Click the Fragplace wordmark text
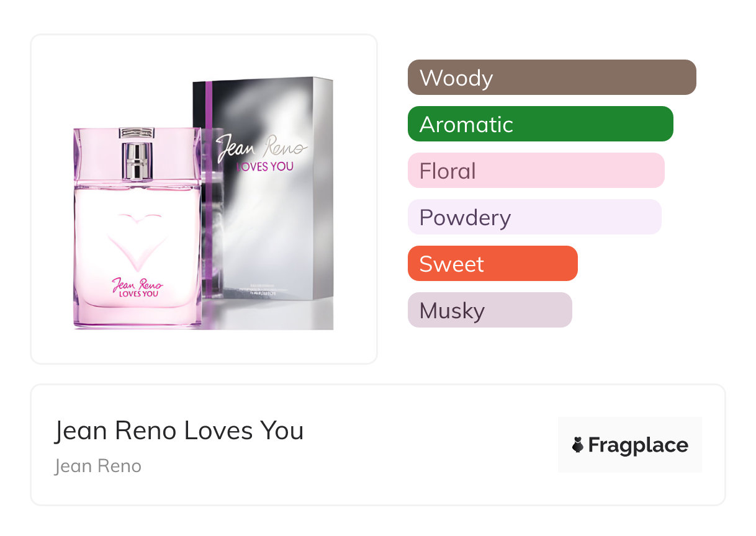This screenshot has height=536, width=756. [638, 445]
